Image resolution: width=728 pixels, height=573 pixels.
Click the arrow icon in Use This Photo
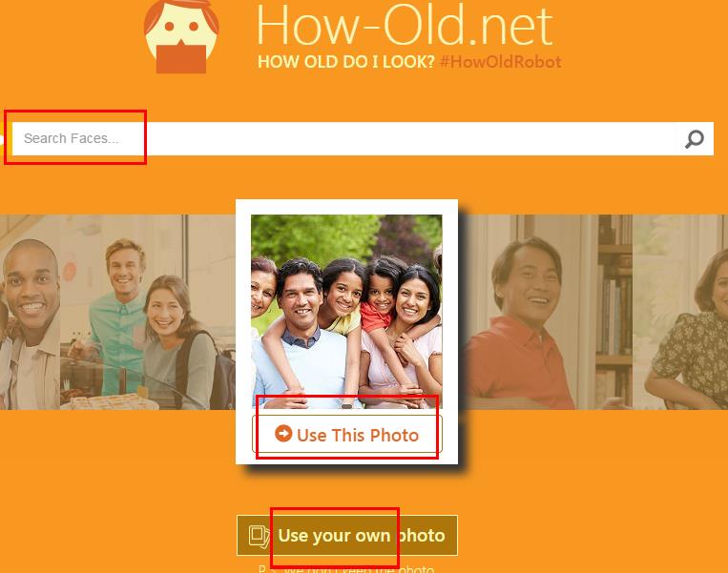tap(283, 434)
